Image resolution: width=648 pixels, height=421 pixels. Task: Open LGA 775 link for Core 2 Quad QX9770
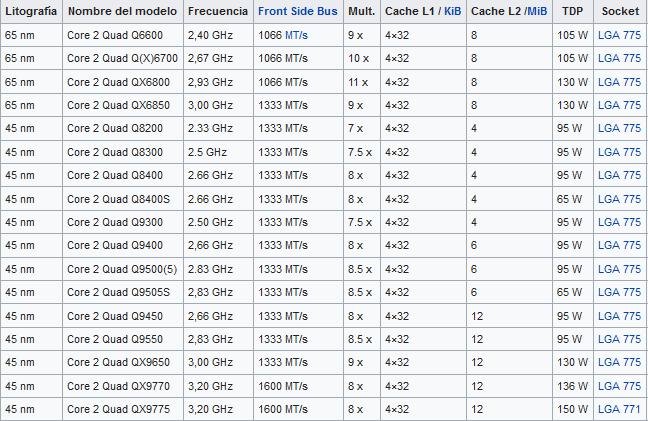[619, 386]
